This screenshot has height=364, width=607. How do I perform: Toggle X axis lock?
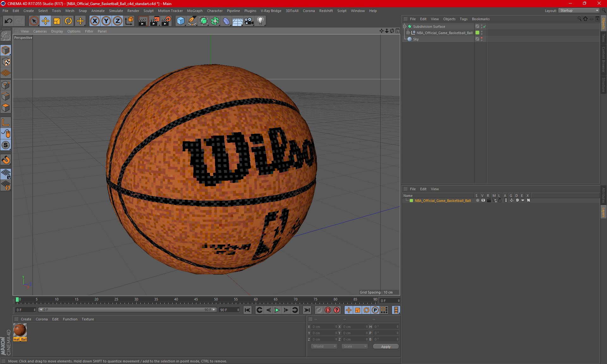pos(95,21)
